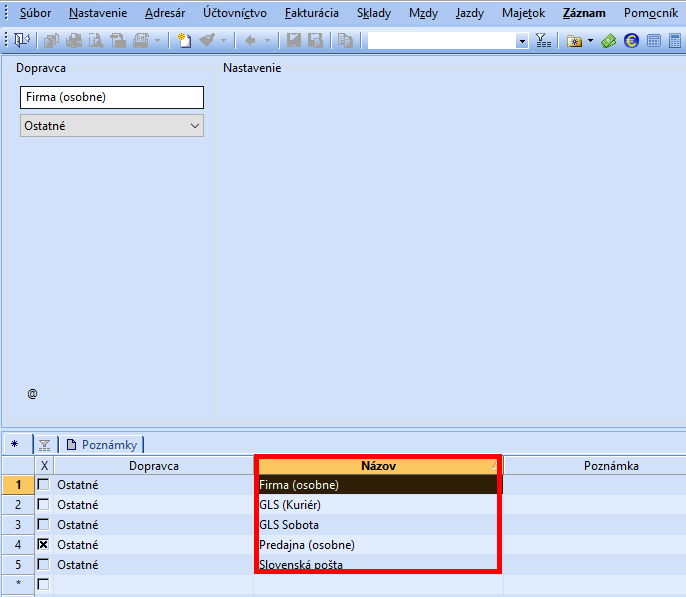Open the Účtovníctvo menu
The height and width of the screenshot is (597, 686).
(x=235, y=13)
